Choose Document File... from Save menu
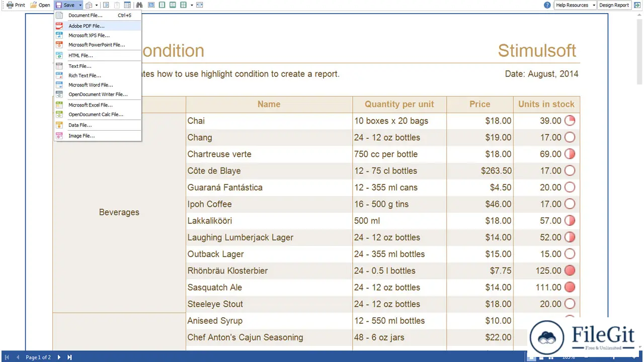Screen dimensions: 644x362 (x=98, y=16)
